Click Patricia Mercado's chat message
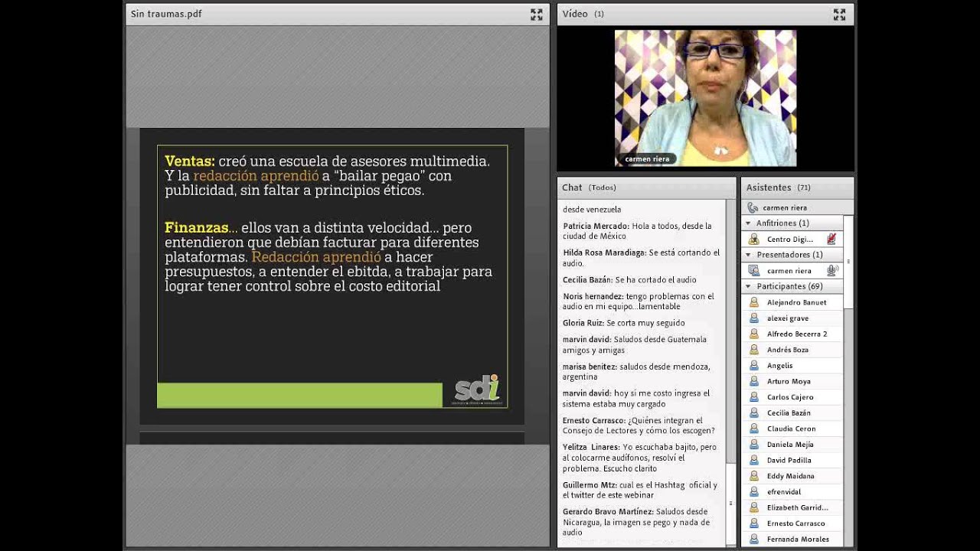 pos(637,231)
